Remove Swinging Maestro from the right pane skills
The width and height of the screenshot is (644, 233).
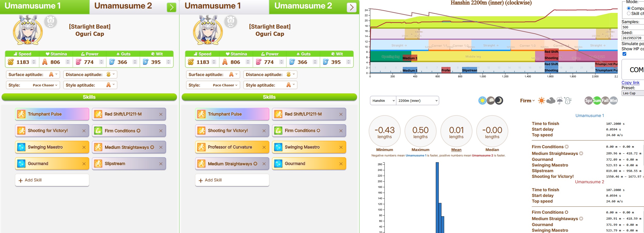click(341, 147)
